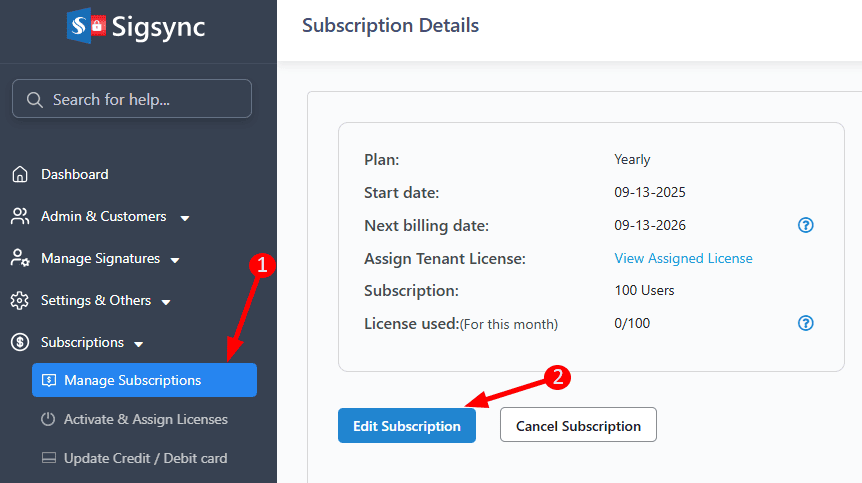Click the Dashboard home icon
The height and width of the screenshot is (483, 862).
point(19,175)
